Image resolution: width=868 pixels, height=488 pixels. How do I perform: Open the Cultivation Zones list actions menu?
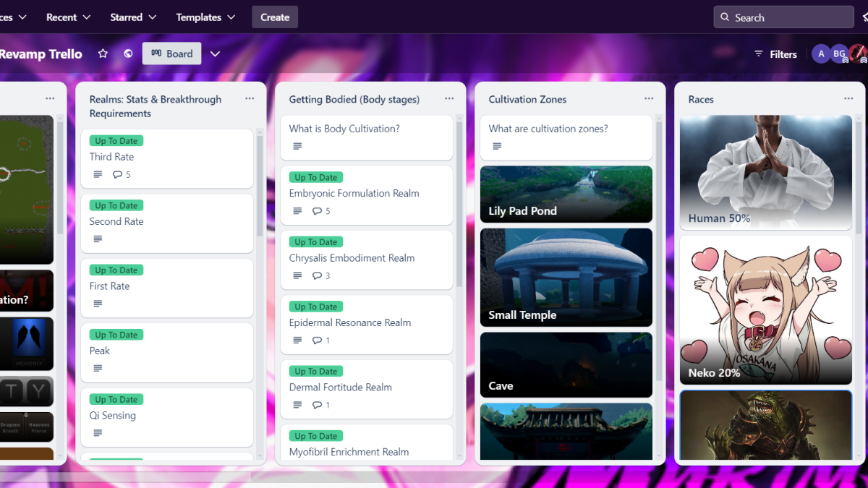648,98
